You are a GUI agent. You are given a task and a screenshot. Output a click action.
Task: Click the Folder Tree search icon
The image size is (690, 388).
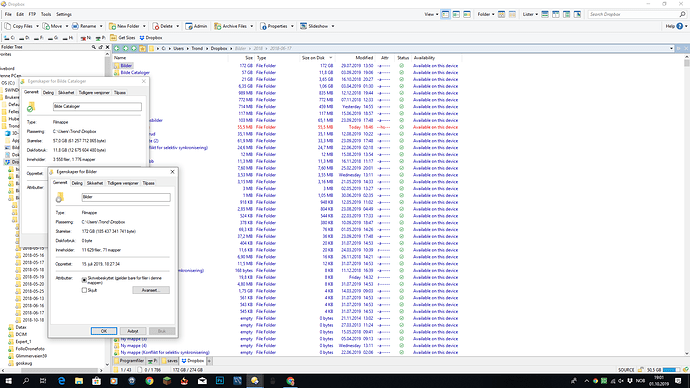(93, 47)
